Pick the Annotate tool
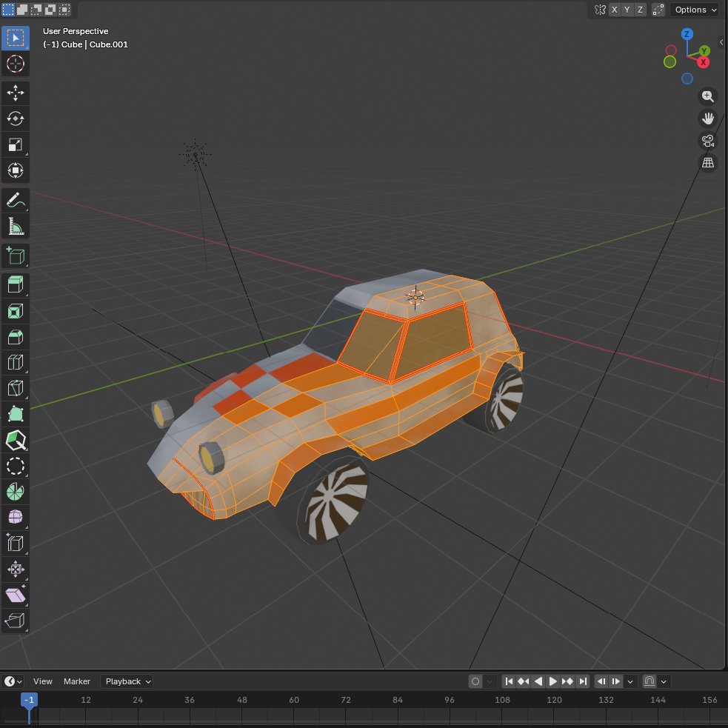 coord(15,199)
